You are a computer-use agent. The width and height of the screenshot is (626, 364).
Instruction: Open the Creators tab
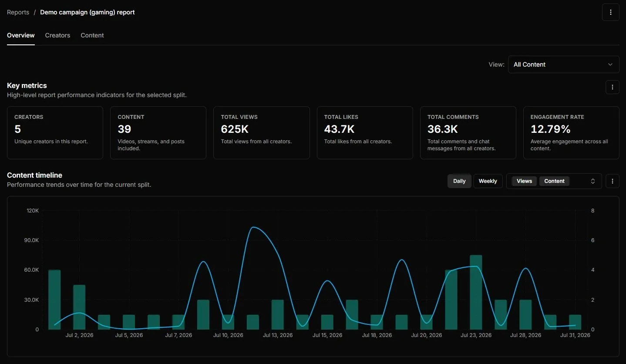(57, 35)
